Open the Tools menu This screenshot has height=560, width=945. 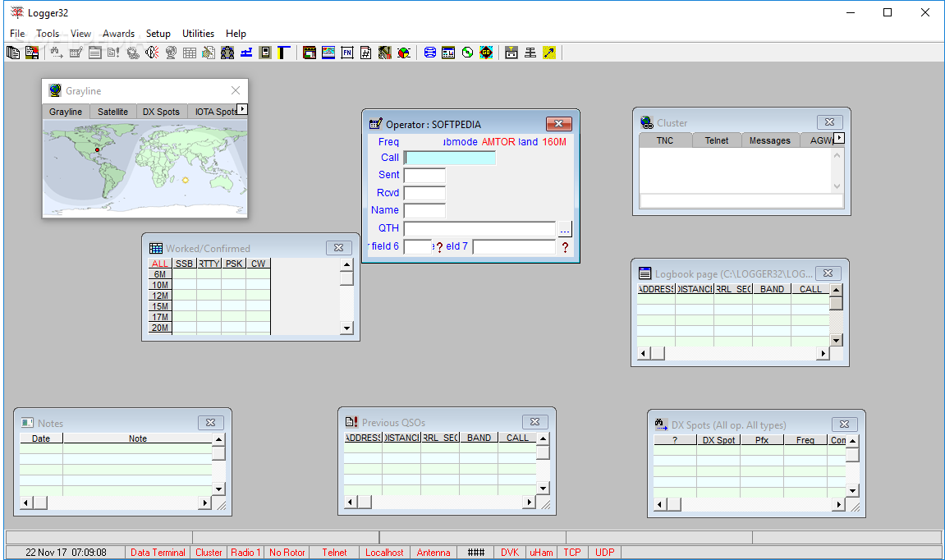[48, 34]
